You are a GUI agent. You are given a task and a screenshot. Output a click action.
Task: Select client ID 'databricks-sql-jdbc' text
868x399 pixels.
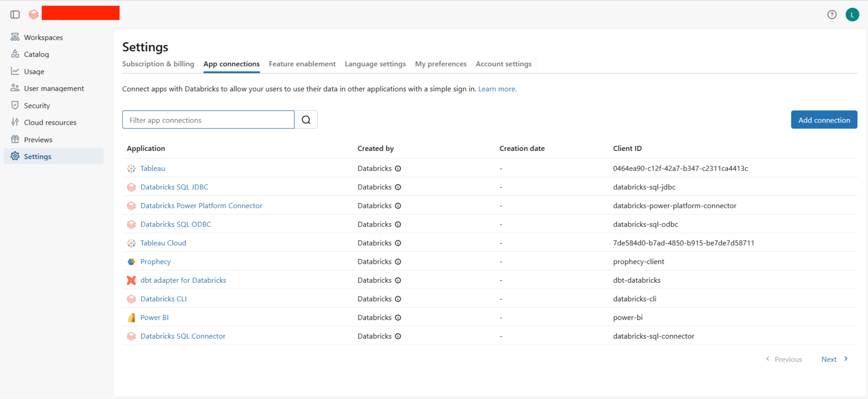tap(644, 187)
